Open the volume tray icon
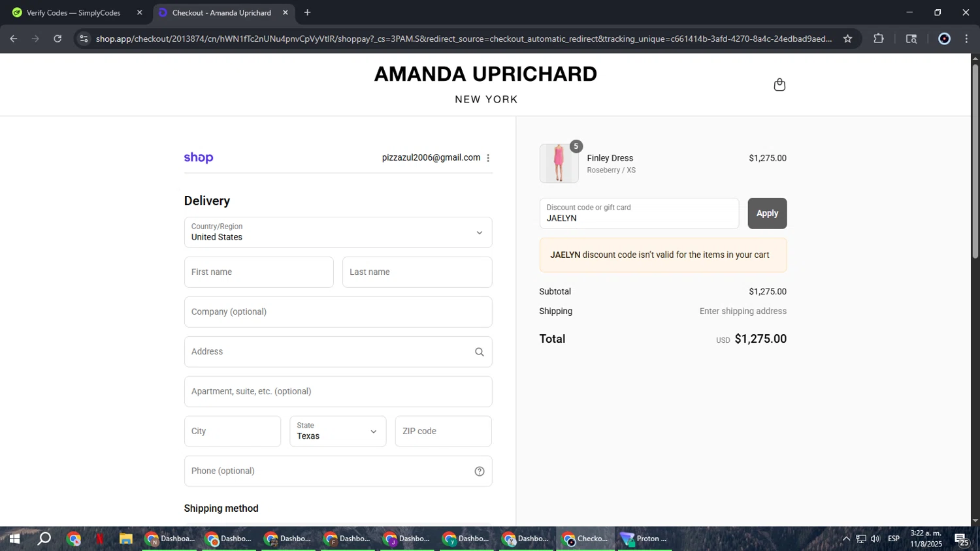980x551 pixels. point(875,539)
